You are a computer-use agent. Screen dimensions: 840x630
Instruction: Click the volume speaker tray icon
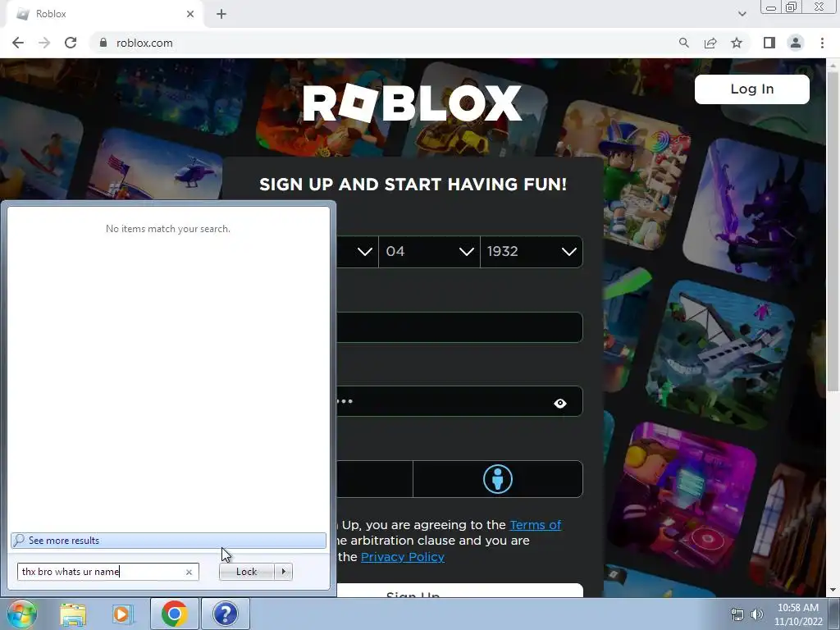(x=757, y=614)
